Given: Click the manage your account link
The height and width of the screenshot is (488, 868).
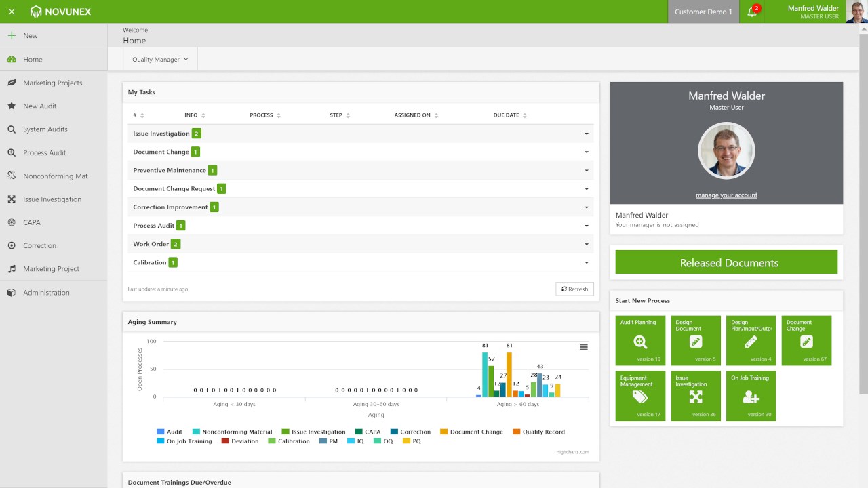Looking at the screenshot, I should (x=726, y=195).
